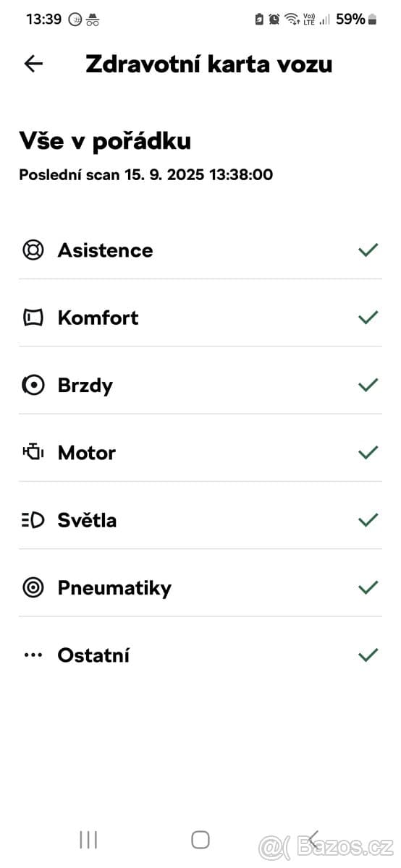Tap the Android recent apps button
Screen dimensions: 401x868
tap(88, 839)
